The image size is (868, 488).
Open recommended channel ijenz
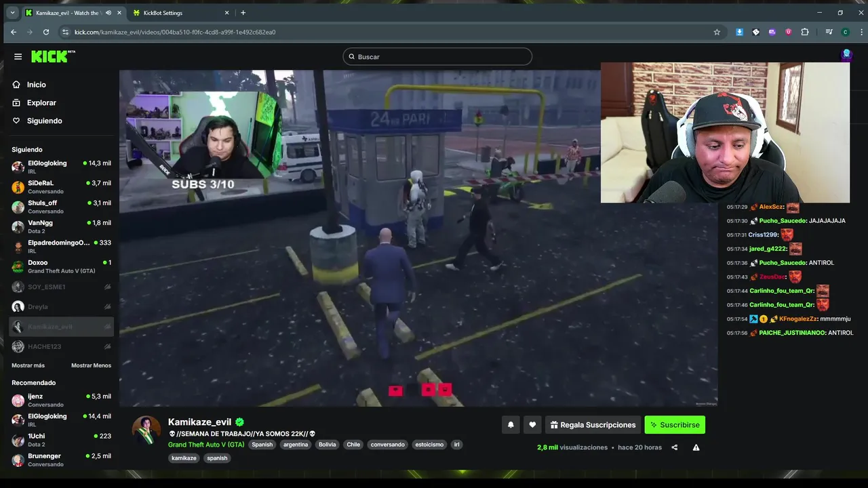(61, 400)
